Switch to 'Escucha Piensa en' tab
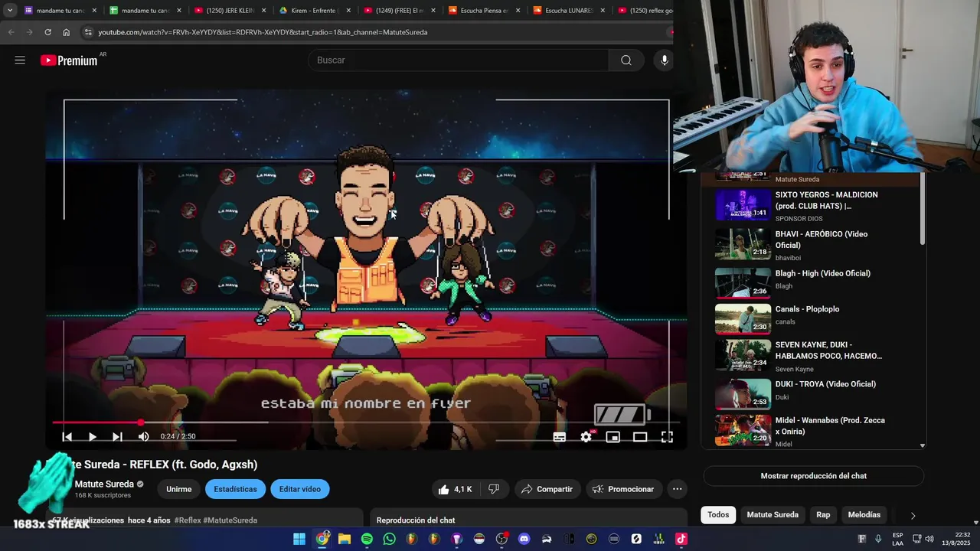Image resolution: width=980 pixels, height=551 pixels. coord(485,11)
